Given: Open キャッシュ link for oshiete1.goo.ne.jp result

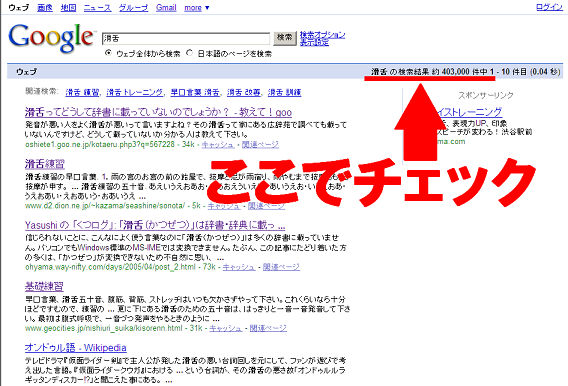Looking at the screenshot, I should (218, 144).
